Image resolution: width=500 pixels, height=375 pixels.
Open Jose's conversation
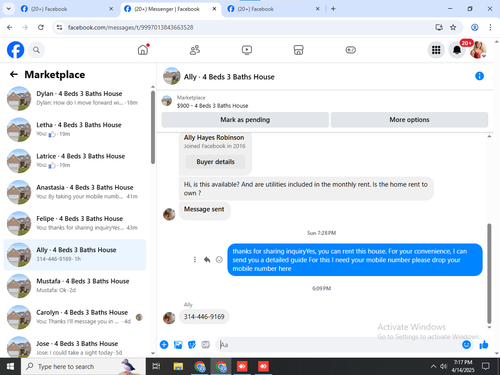75,347
